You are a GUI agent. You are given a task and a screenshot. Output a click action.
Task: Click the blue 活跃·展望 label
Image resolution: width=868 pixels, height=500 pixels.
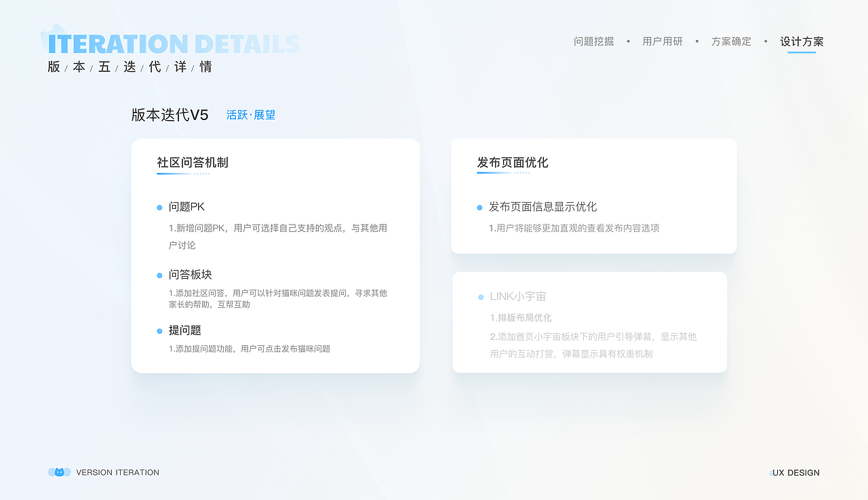pos(251,115)
